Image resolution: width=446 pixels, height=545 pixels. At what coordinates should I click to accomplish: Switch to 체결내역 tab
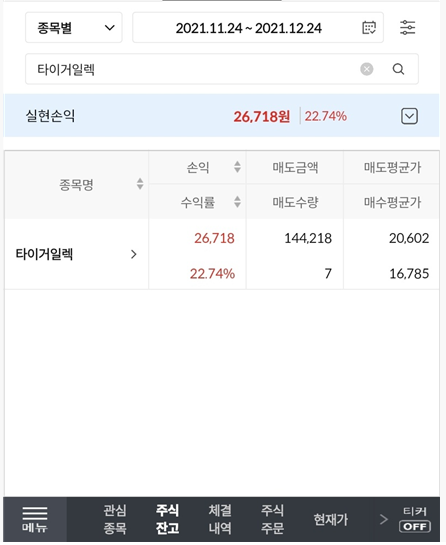(x=220, y=519)
